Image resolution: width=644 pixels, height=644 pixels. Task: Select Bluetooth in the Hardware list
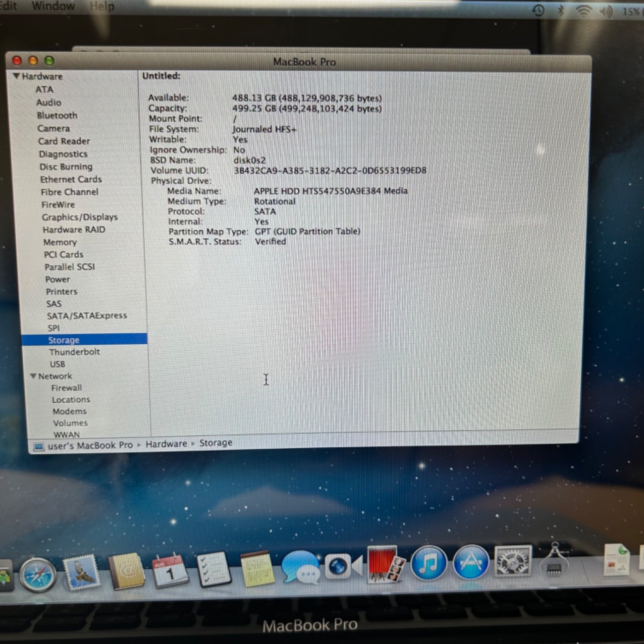click(57, 115)
